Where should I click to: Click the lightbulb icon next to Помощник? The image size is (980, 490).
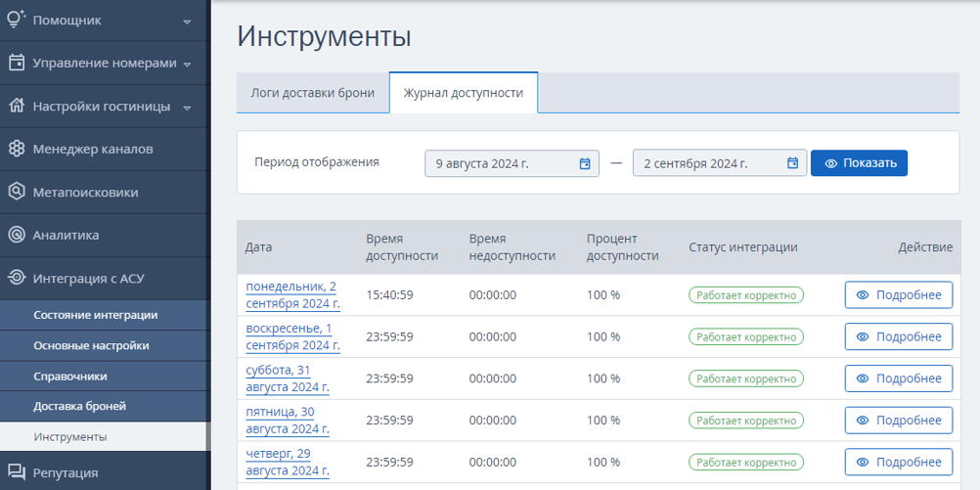17,20
